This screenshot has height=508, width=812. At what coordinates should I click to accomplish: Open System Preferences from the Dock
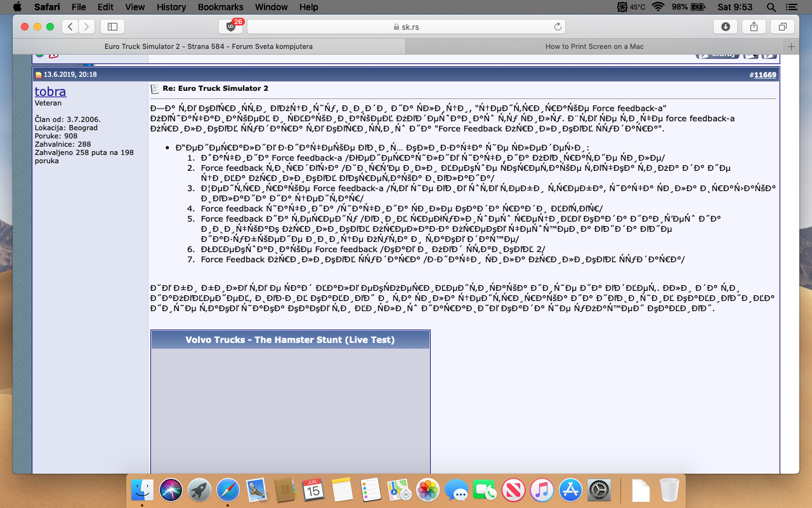point(599,490)
